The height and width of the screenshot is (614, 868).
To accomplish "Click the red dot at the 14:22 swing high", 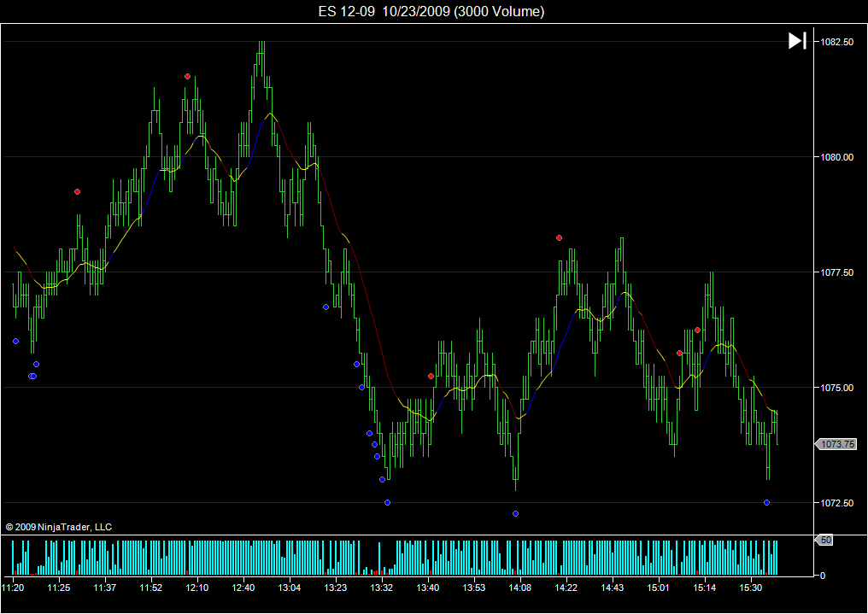I will point(559,238).
